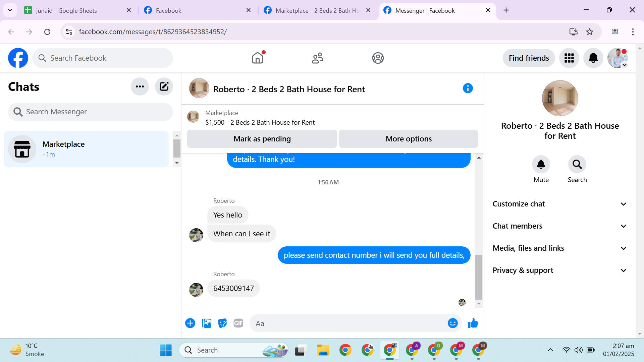Open the emoji picker in message box
This screenshot has width=644, height=362.
[x=453, y=323]
